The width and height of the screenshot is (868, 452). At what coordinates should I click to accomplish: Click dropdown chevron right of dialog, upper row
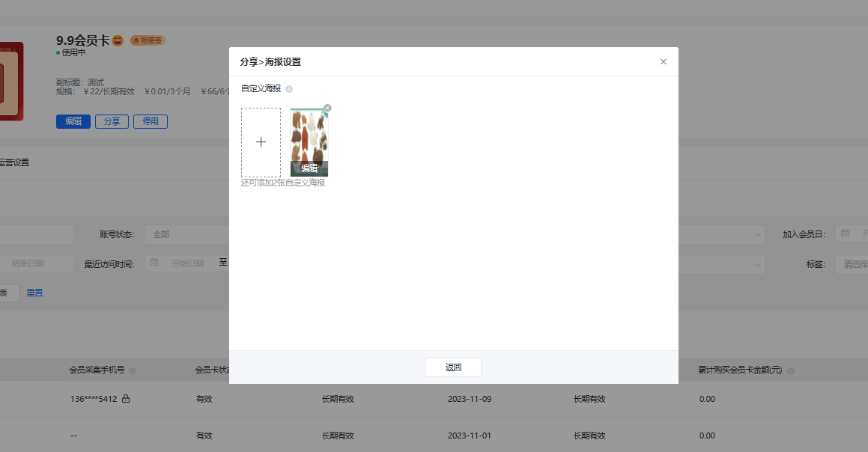pos(757,234)
